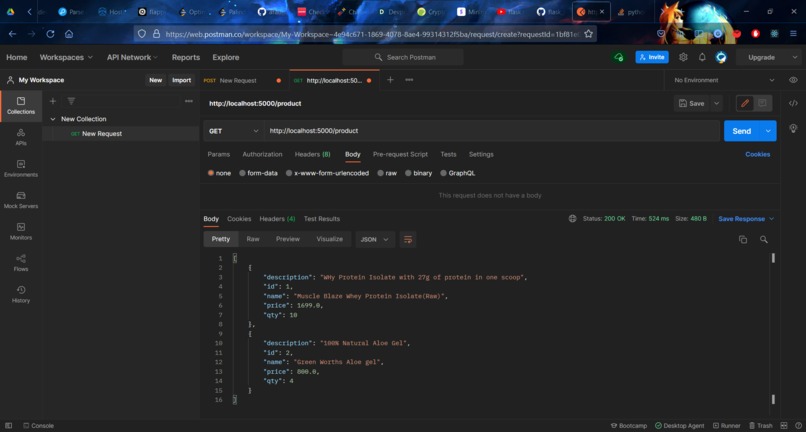Switch to the Tests tab
The width and height of the screenshot is (806, 432).
[x=448, y=154]
